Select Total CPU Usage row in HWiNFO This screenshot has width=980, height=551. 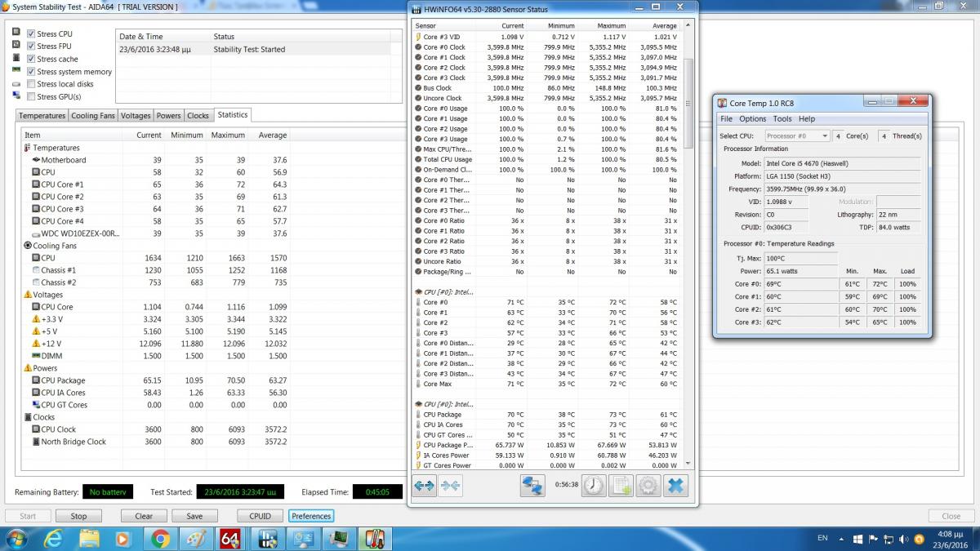tap(546, 159)
